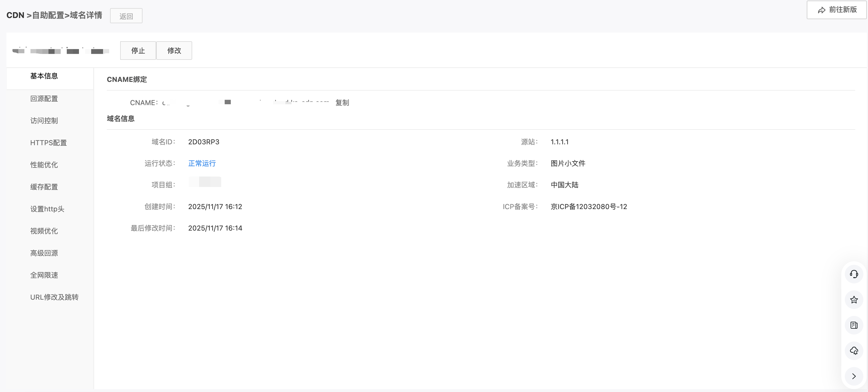Click the 正常运行 status link
Image resolution: width=868 pixels, height=392 pixels.
(x=202, y=163)
